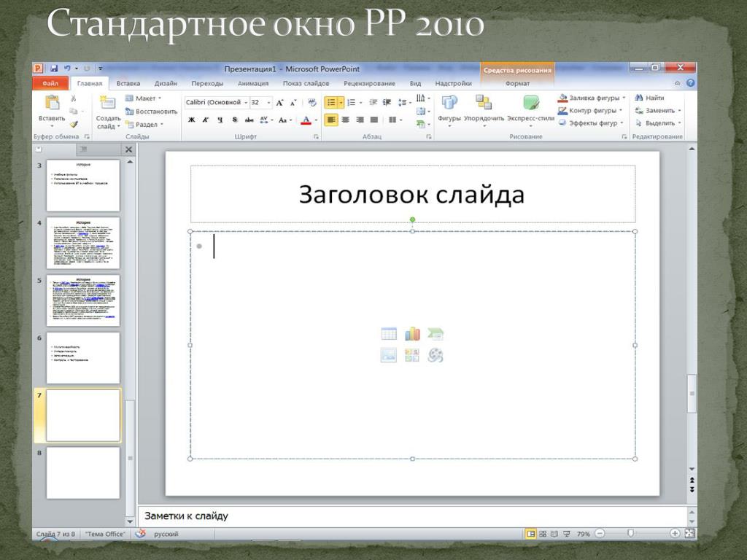Click the Quick Styles (Экспресс-стили) icon
The width and height of the screenshot is (747, 560).
tap(531, 102)
